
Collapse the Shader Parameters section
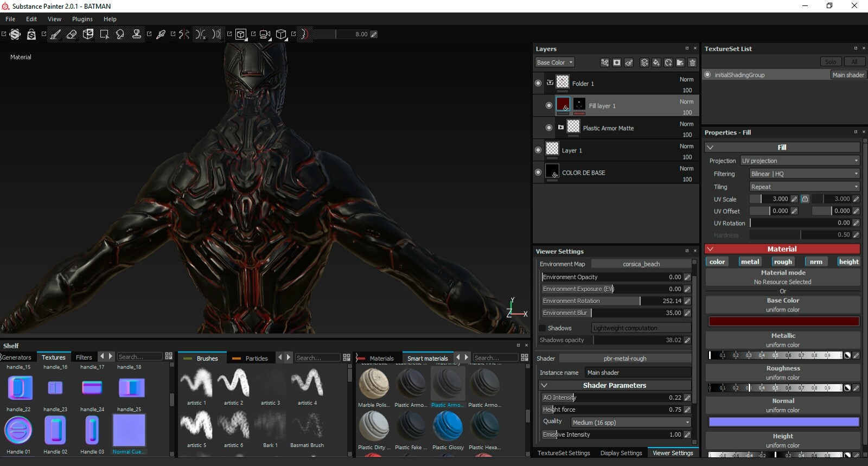click(x=544, y=385)
